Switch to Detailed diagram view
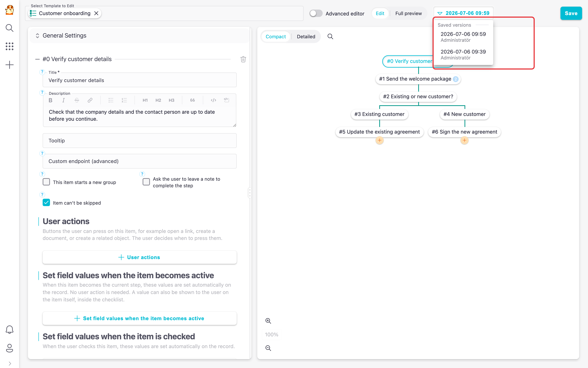 pyautogui.click(x=306, y=36)
